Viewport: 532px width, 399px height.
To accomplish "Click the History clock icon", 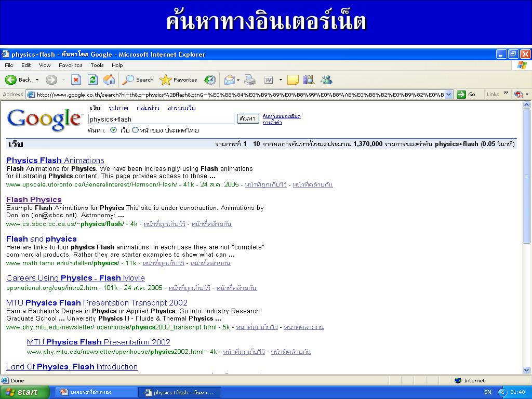I will [x=210, y=79].
